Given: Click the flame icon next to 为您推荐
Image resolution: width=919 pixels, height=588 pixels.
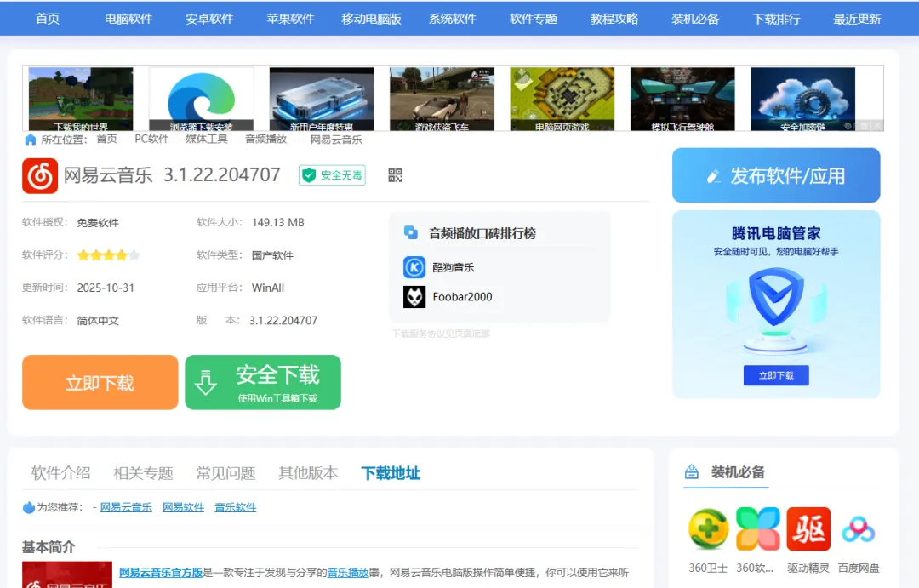Looking at the screenshot, I should [x=28, y=507].
